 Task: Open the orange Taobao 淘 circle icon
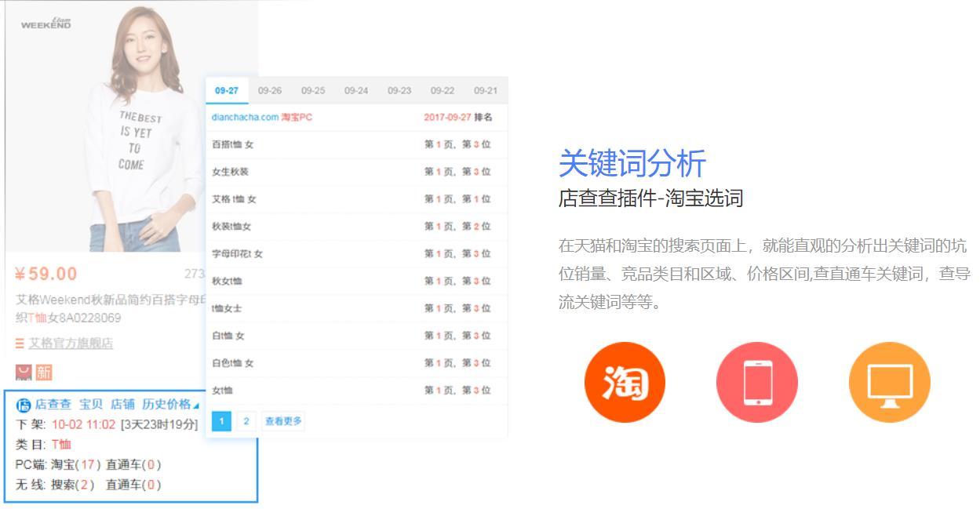click(624, 381)
